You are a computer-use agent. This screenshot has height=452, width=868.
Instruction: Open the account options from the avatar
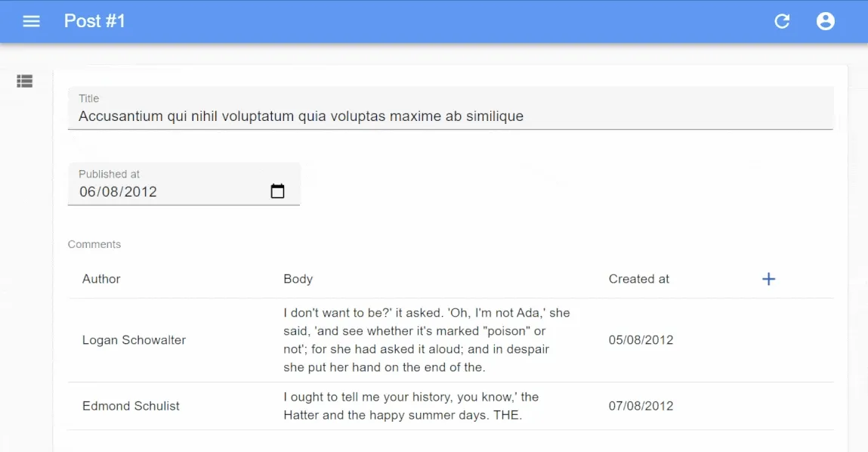click(825, 21)
